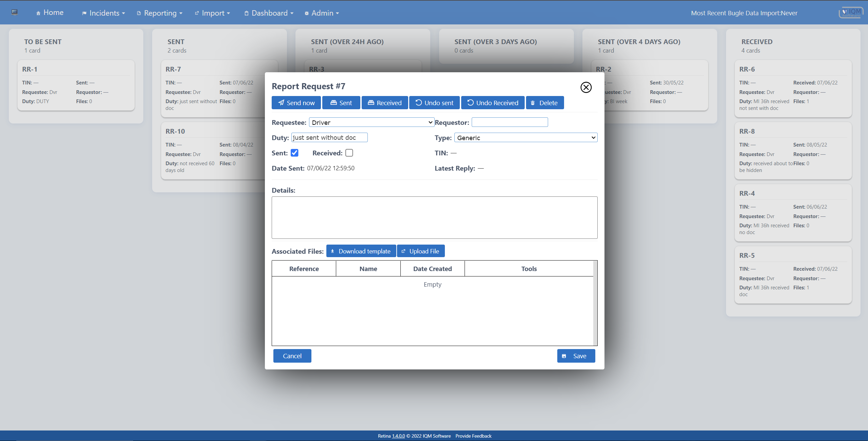Close the Report Request #7 dialog
The height and width of the screenshot is (441, 868).
point(586,87)
